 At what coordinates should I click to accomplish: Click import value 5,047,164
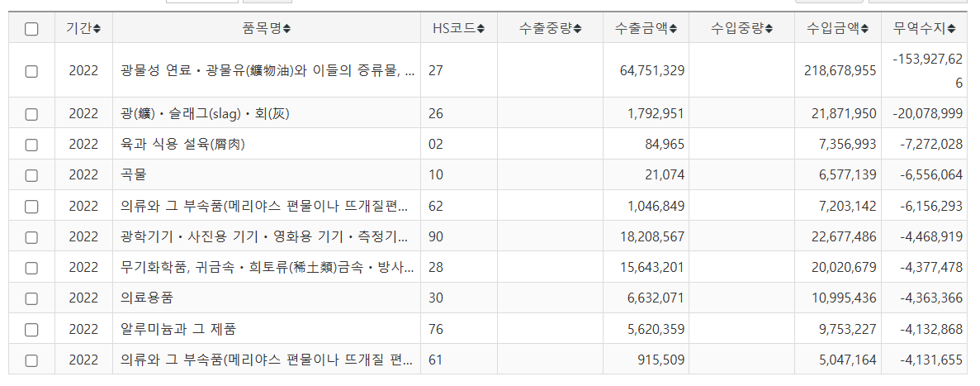coord(847,360)
